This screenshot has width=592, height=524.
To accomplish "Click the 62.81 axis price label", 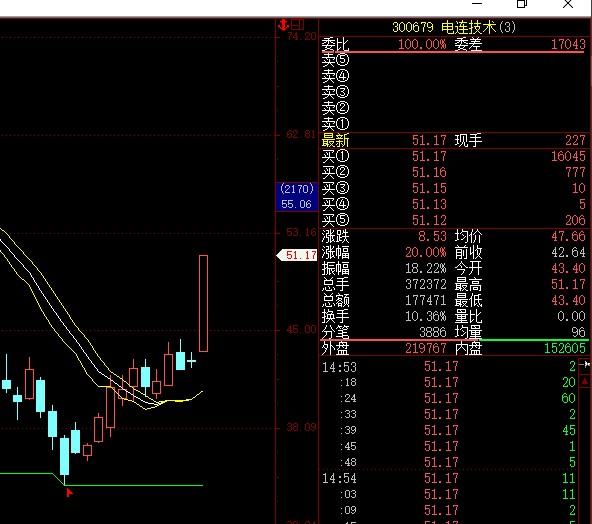I will click(x=301, y=134).
